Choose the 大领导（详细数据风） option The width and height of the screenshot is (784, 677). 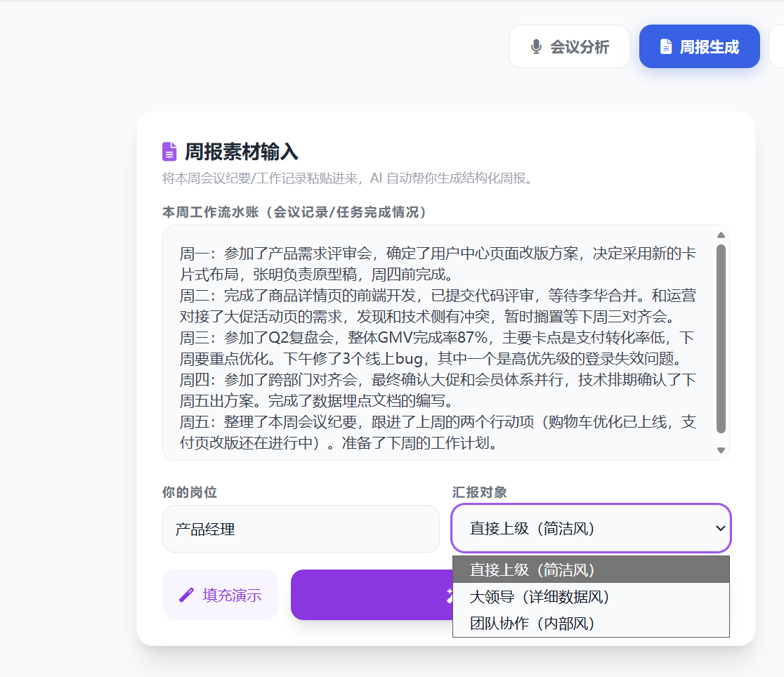[x=590, y=596]
